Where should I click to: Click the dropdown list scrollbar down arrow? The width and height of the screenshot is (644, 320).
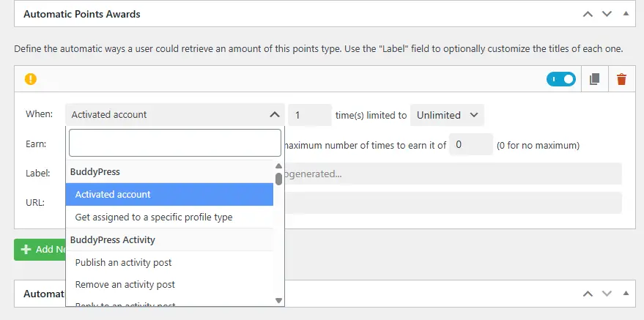[278, 299]
